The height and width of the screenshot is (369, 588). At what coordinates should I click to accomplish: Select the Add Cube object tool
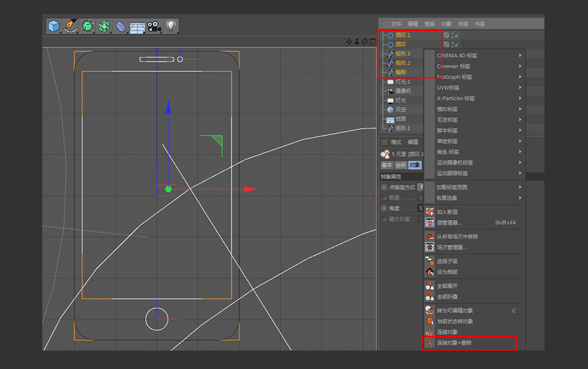tap(54, 26)
